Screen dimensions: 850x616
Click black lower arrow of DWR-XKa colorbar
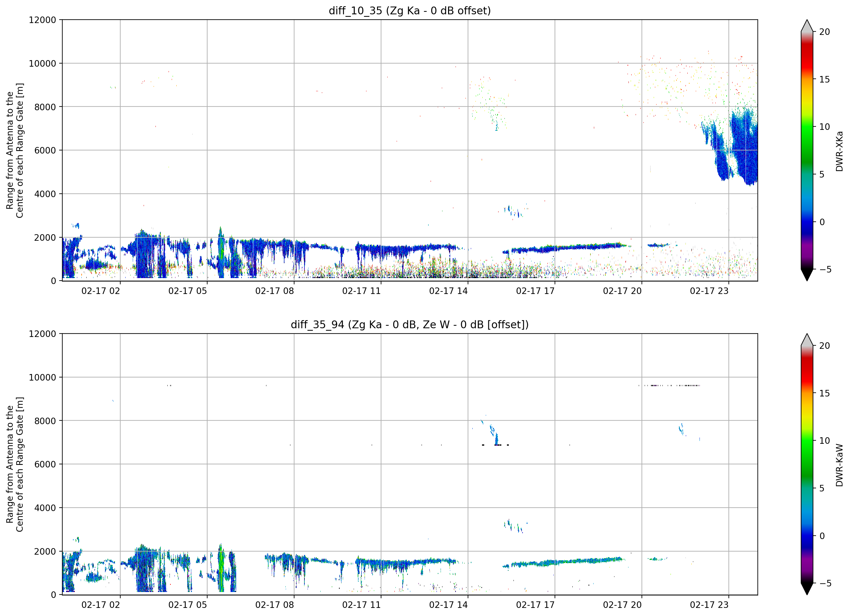(807, 275)
